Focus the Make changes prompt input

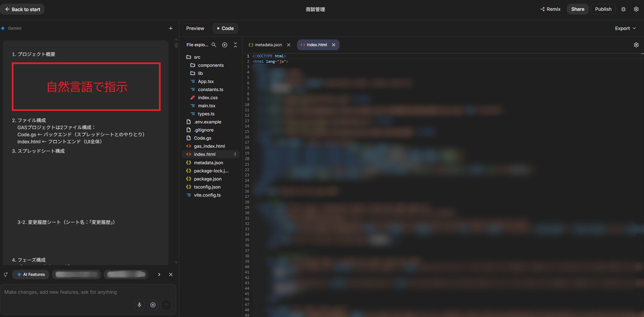[88, 292]
